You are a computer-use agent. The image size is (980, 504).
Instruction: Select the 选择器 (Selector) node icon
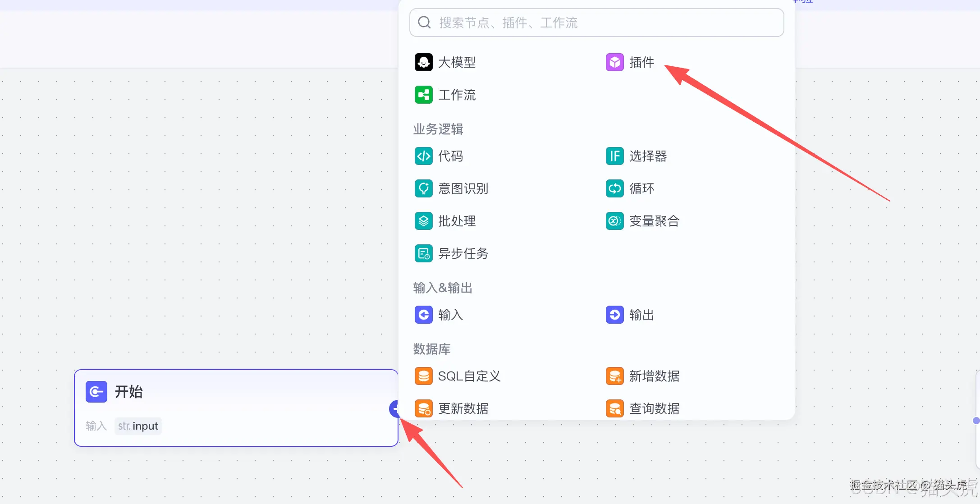(614, 156)
